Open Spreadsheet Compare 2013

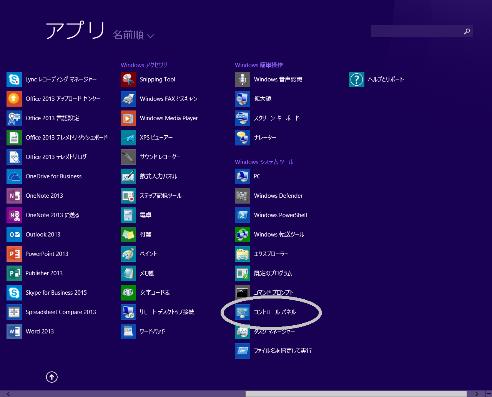(x=52, y=312)
